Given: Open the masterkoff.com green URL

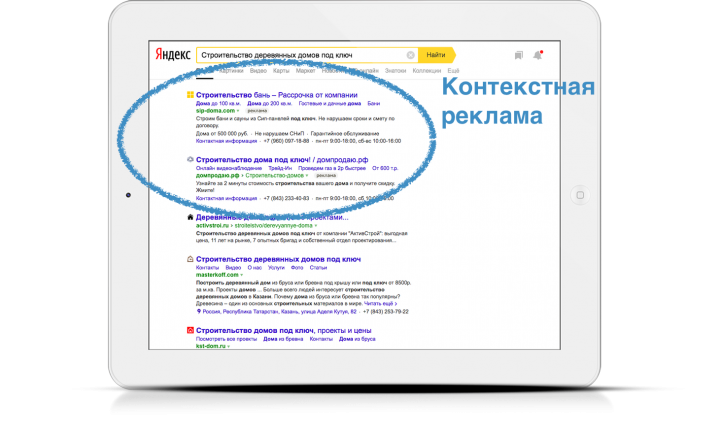Looking at the screenshot, I should [x=217, y=275].
